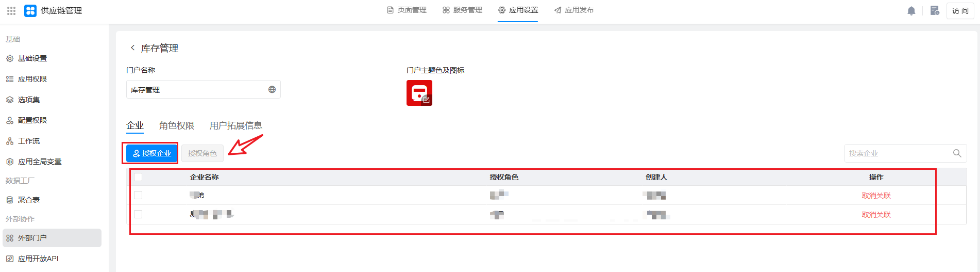980x272 pixels.
Task: Switch to the 用户拓展信息 tab
Action: [235, 125]
